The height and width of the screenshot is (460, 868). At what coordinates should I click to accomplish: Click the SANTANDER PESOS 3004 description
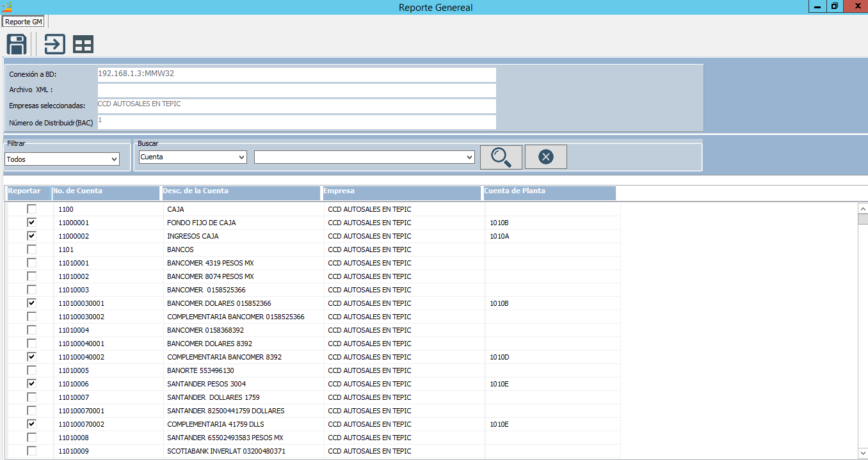(x=243, y=384)
